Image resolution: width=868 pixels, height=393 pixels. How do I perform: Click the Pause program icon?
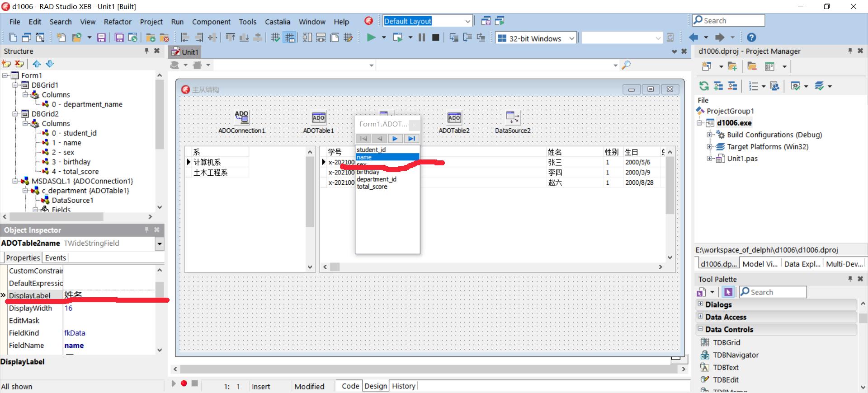422,37
